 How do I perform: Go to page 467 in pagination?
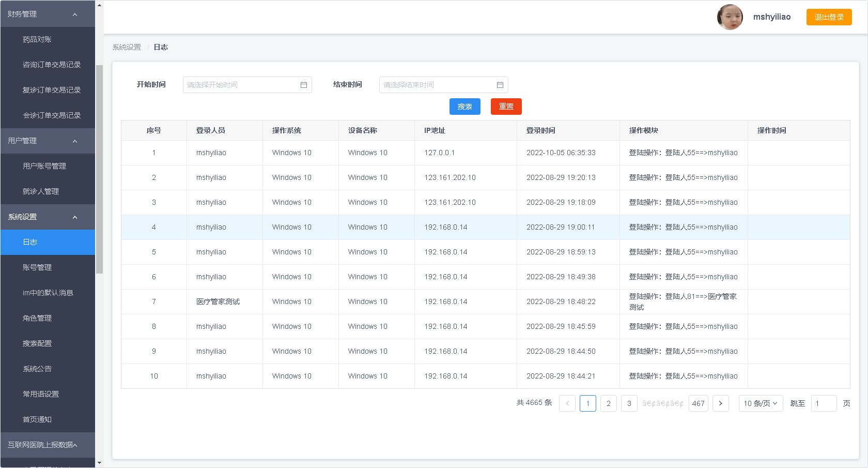tap(698, 403)
